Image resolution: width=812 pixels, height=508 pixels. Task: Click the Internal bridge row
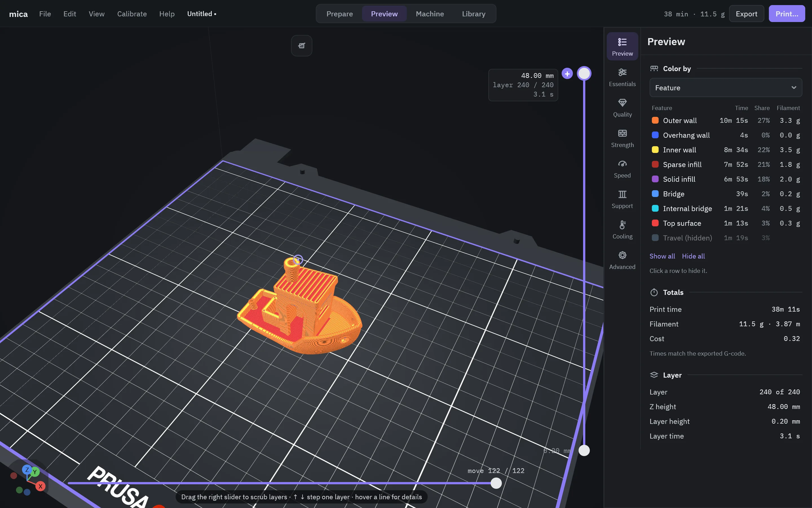(x=725, y=209)
